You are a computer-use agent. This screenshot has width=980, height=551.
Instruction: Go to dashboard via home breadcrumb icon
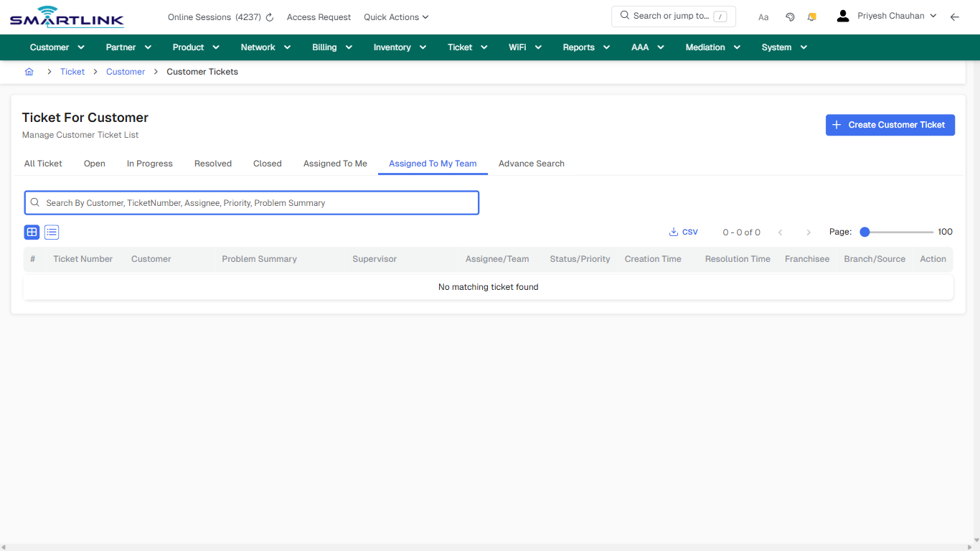coord(29,71)
